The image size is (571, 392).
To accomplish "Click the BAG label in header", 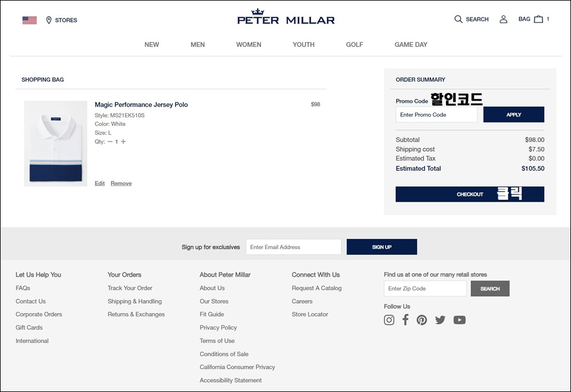I will click(x=525, y=19).
